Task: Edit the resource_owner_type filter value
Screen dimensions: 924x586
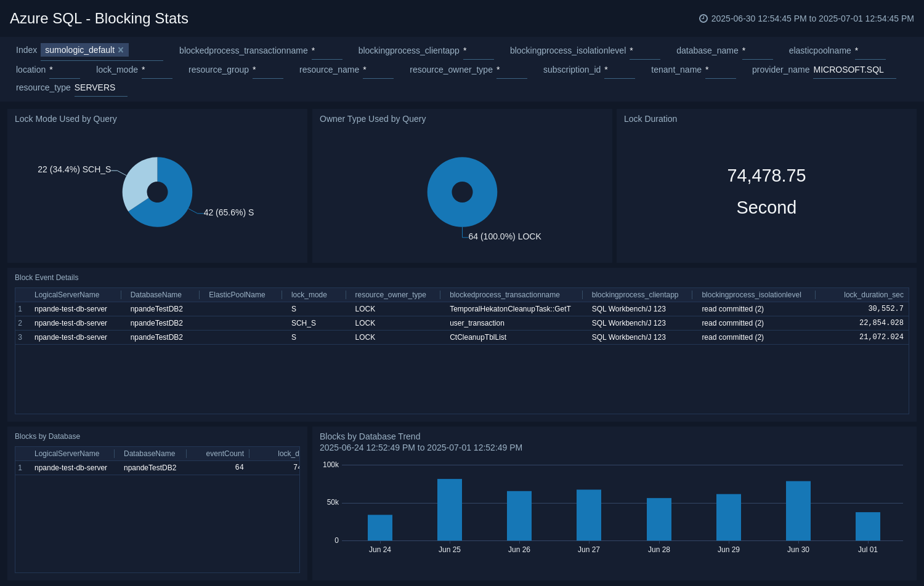Action: coord(511,70)
